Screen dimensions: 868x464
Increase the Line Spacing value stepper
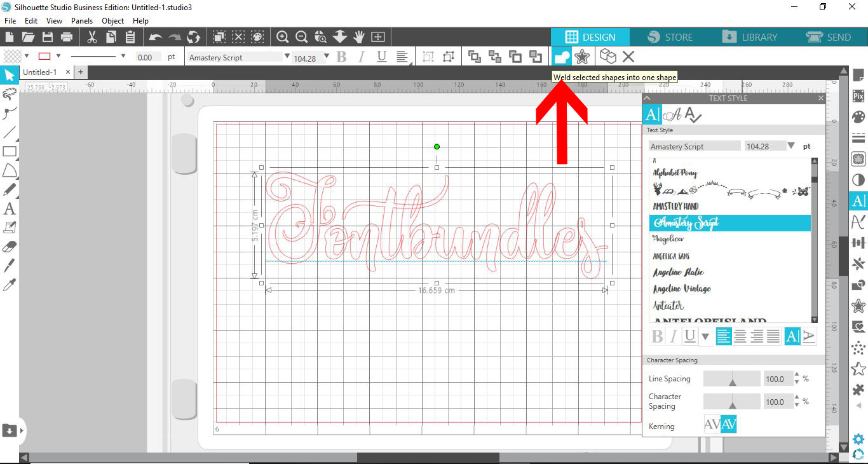797,376
